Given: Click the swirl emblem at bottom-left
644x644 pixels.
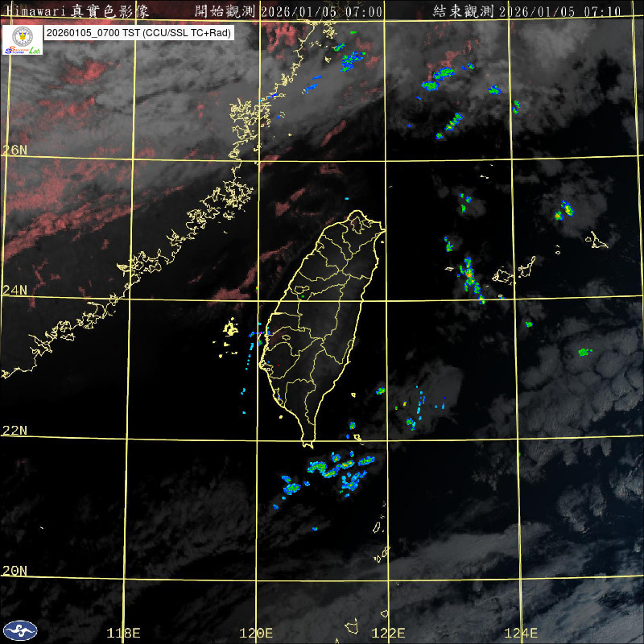Looking at the screenshot, I should [x=19, y=630].
